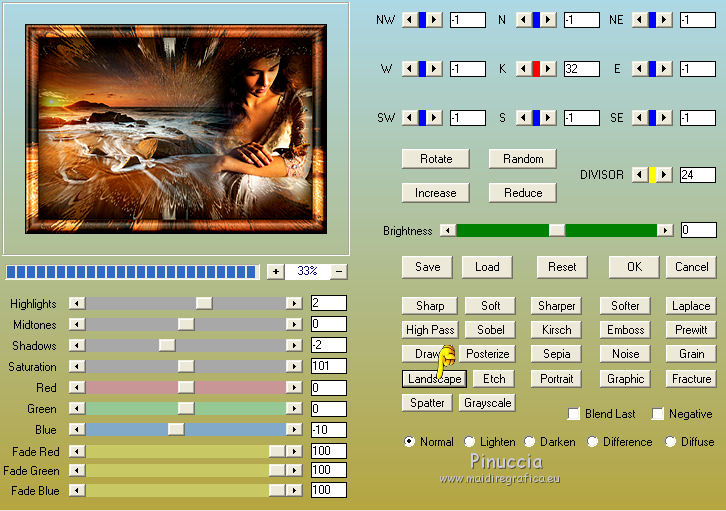Click the Rotate button

[x=436, y=159]
